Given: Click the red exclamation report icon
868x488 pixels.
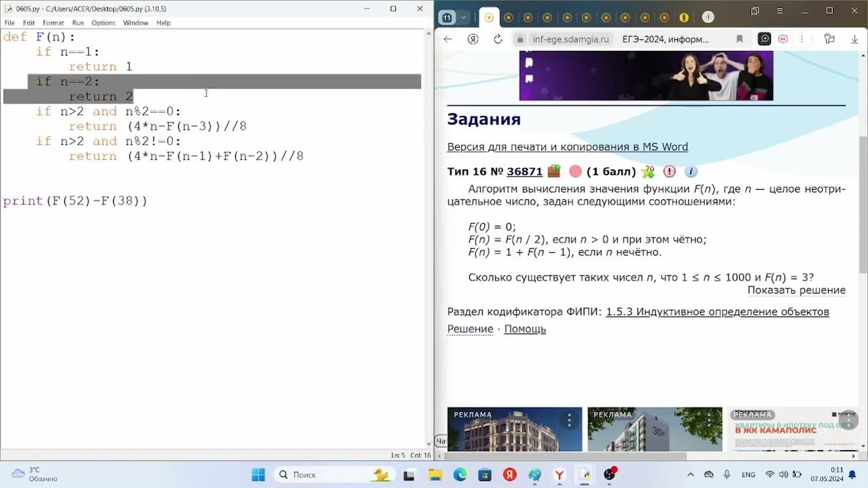Looking at the screenshot, I should point(669,171).
